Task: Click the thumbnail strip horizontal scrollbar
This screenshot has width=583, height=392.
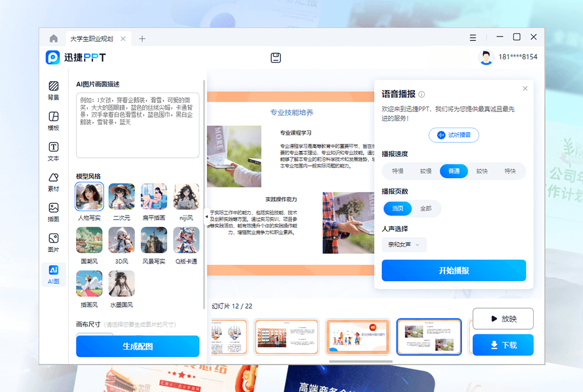Action: point(360,361)
